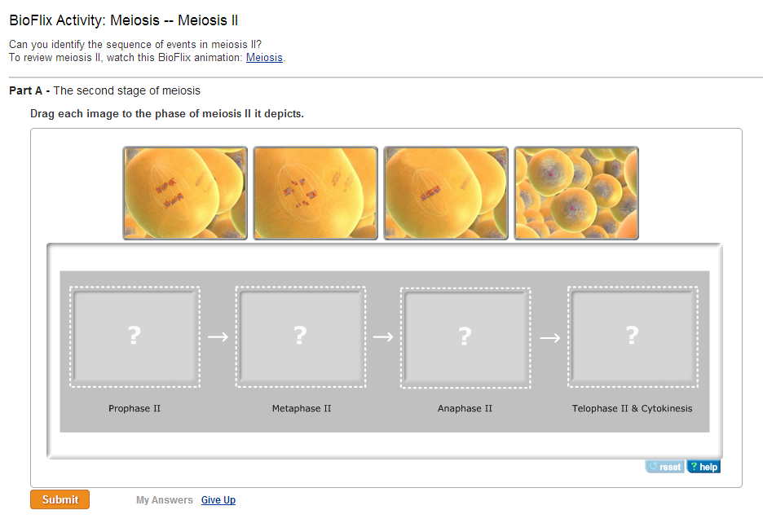Click the Give Up link

click(x=218, y=500)
